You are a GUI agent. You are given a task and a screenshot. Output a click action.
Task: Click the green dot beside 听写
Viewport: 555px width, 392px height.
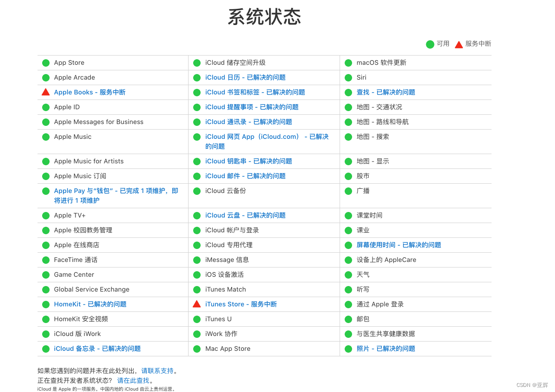click(349, 290)
